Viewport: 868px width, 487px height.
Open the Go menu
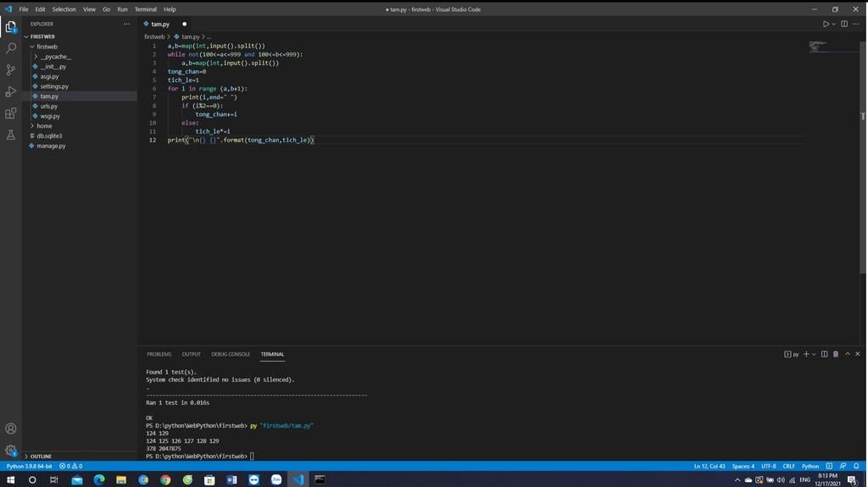coord(106,9)
